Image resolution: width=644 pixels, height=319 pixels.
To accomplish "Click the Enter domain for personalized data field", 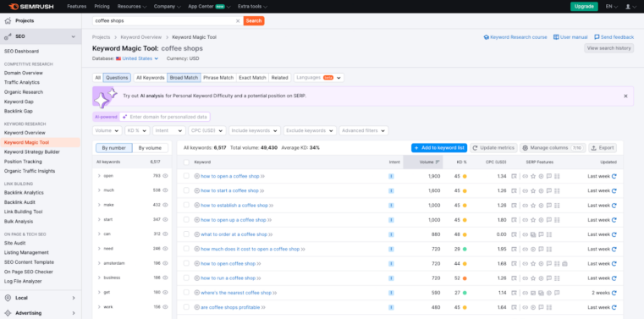I will (x=165, y=117).
